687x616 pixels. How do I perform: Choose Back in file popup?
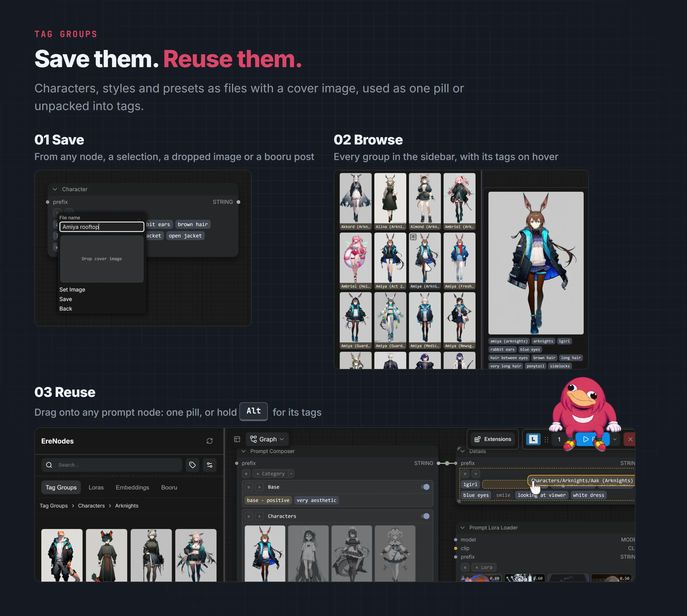[66, 309]
